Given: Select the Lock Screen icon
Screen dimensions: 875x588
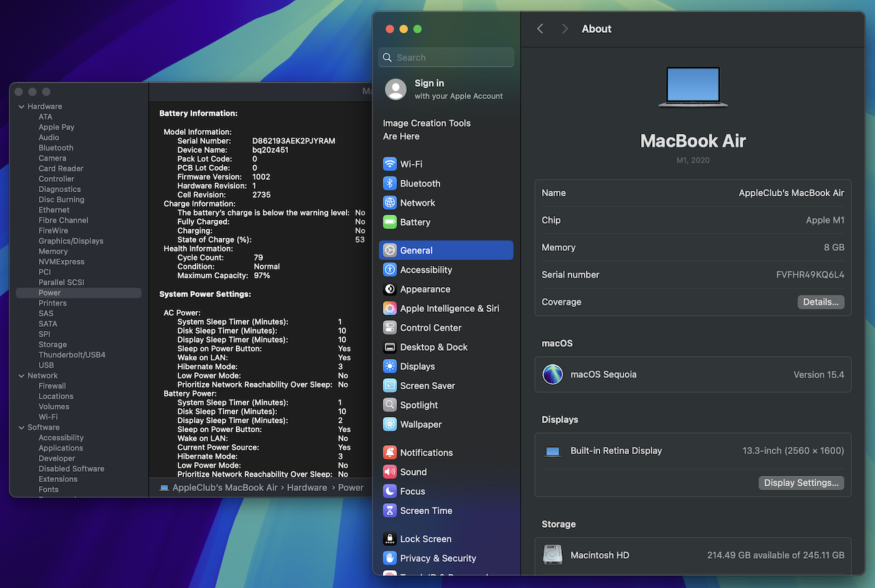Looking at the screenshot, I should pyautogui.click(x=390, y=539).
